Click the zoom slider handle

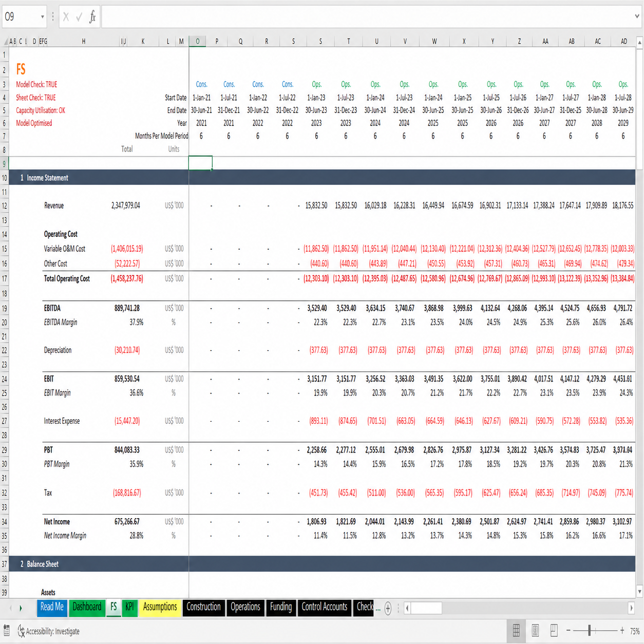click(x=590, y=631)
